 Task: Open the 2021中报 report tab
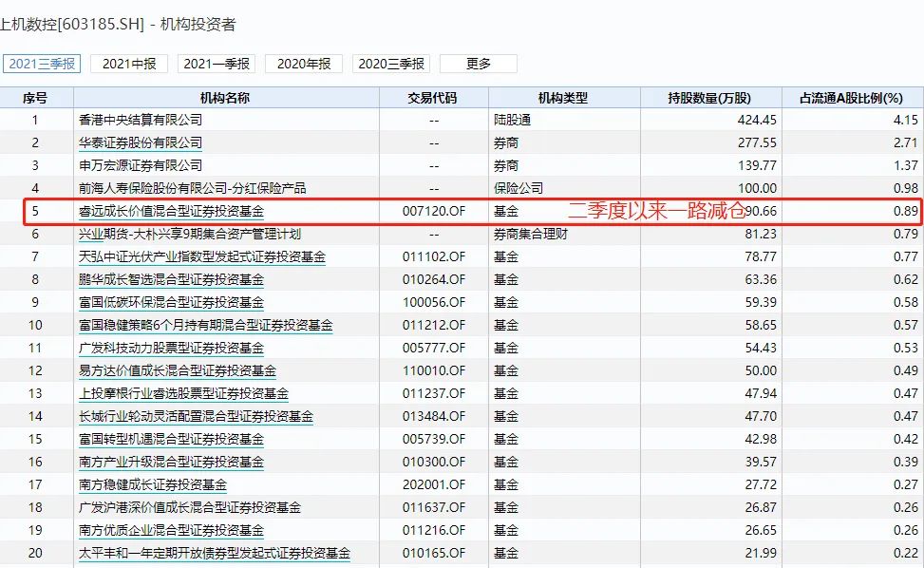(x=129, y=64)
